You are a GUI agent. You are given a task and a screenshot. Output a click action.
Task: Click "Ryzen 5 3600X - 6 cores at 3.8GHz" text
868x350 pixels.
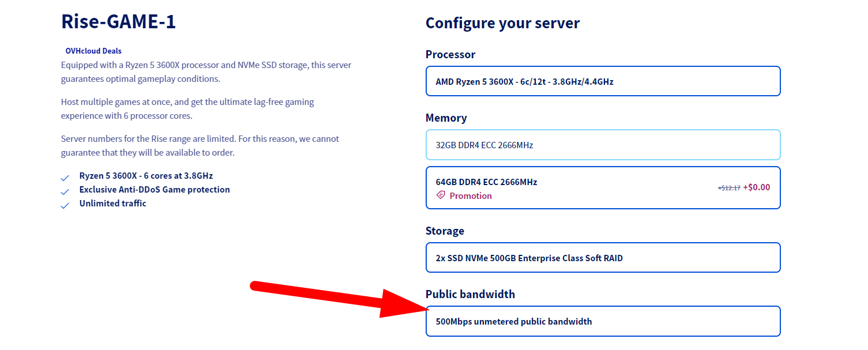146,176
